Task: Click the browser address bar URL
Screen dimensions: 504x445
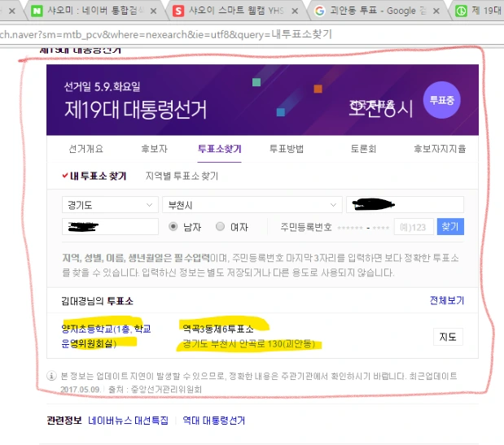Action: click(166, 34)
